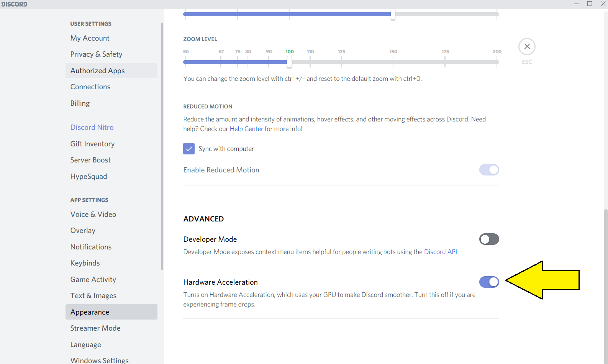This screenshot has width=608, height=364.
Task: Open the Server Boost page
Action: coord(111,160)
